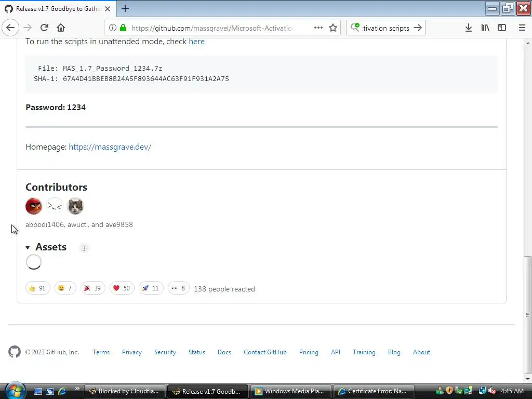The height and width of the screenshot is (399, 532).
Task: Open the browser home page
Action: click(x=61, y=28)
